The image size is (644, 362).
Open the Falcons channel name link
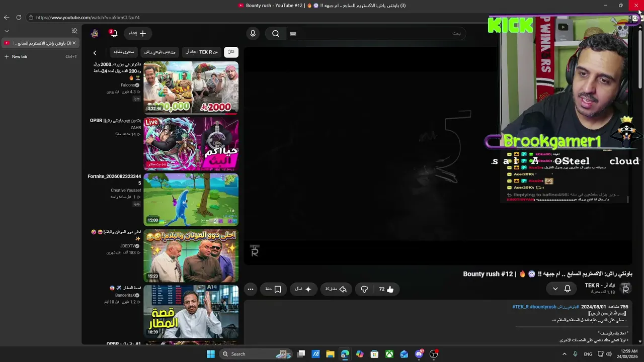pos(128,85)
